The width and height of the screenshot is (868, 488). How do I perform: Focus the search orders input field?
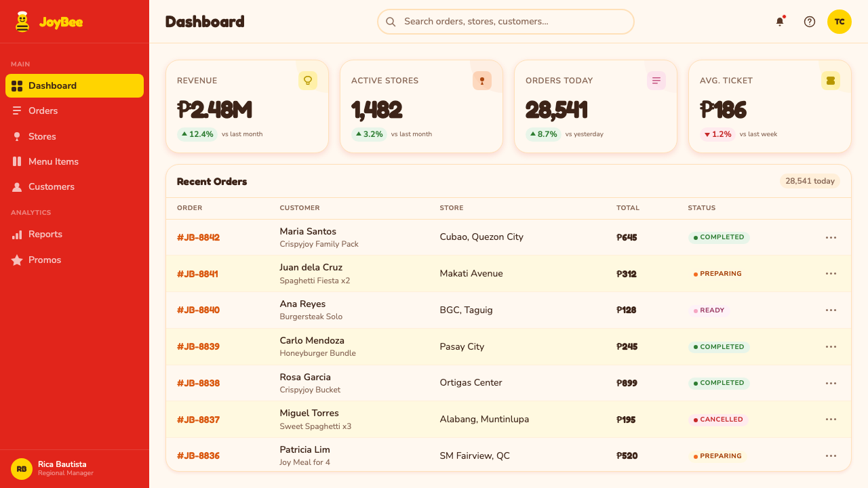pyautogui.click(x=506, y=22)
